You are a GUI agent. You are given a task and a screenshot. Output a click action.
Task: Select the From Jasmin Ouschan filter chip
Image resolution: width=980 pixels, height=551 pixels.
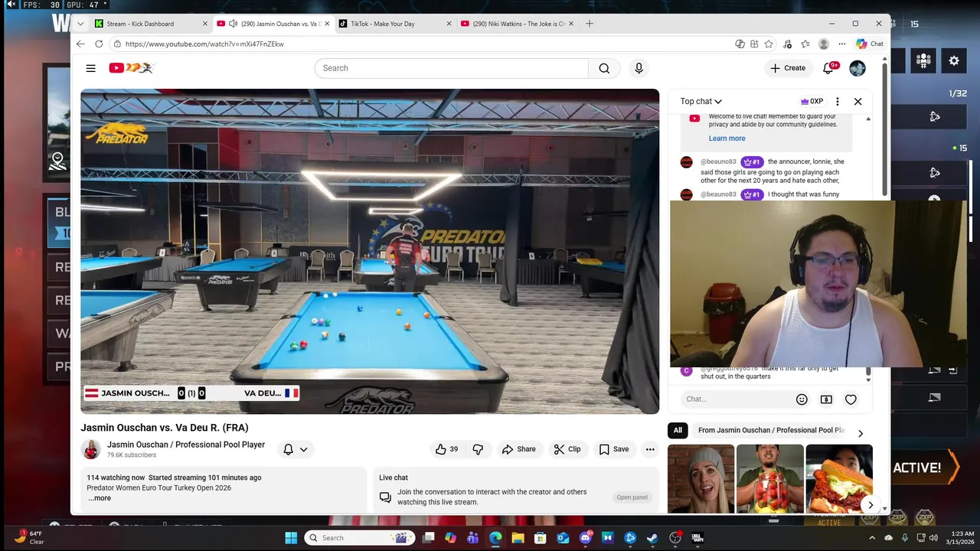tap(770, 430)
